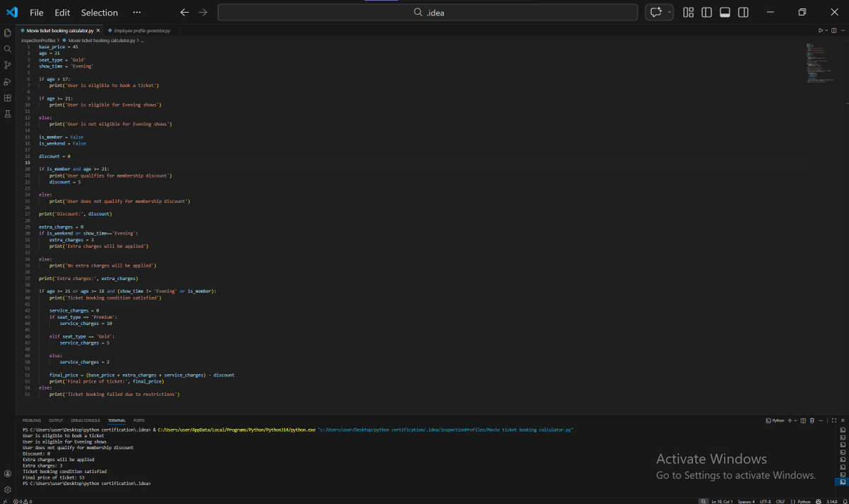Expand the Run Python File dropdown arrow

pos(826,30)
